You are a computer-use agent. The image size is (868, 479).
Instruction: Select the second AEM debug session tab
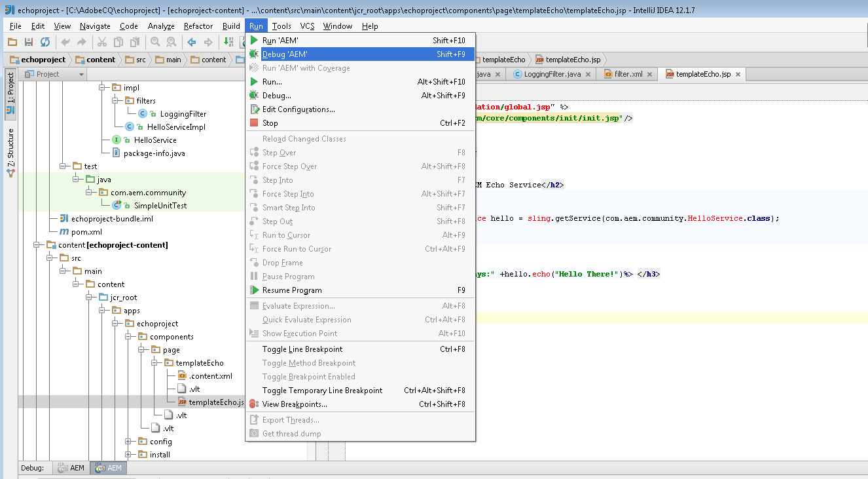point(109,468)
